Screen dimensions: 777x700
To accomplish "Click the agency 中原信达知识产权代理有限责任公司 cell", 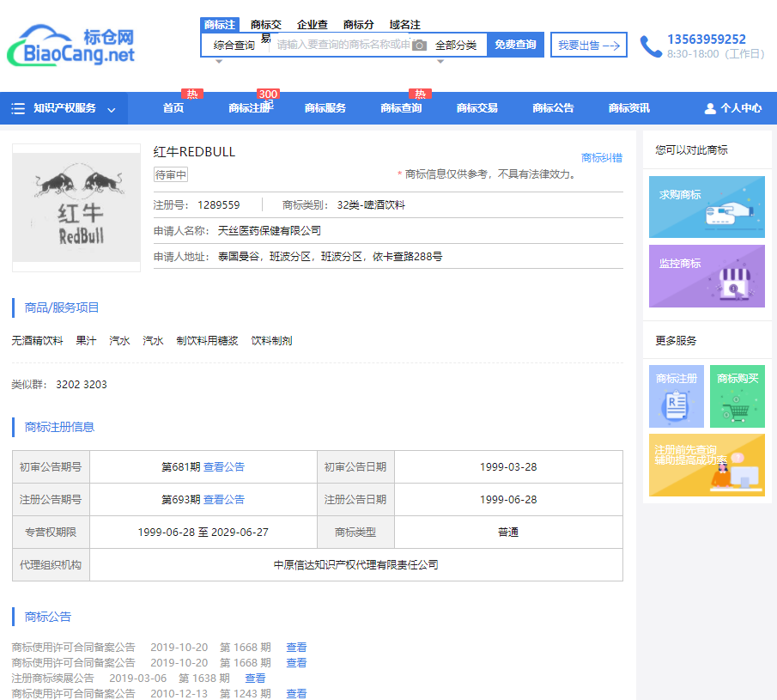I will (x=356, y=565).
